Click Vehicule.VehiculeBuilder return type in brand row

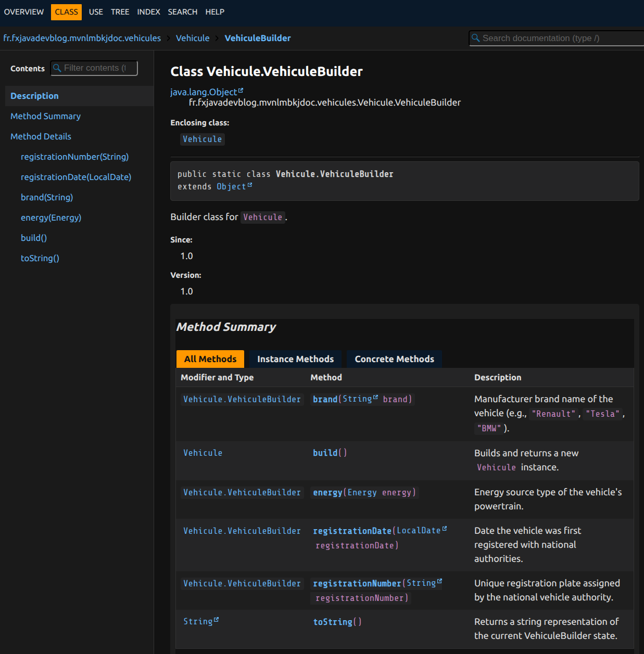pos(242,400)
